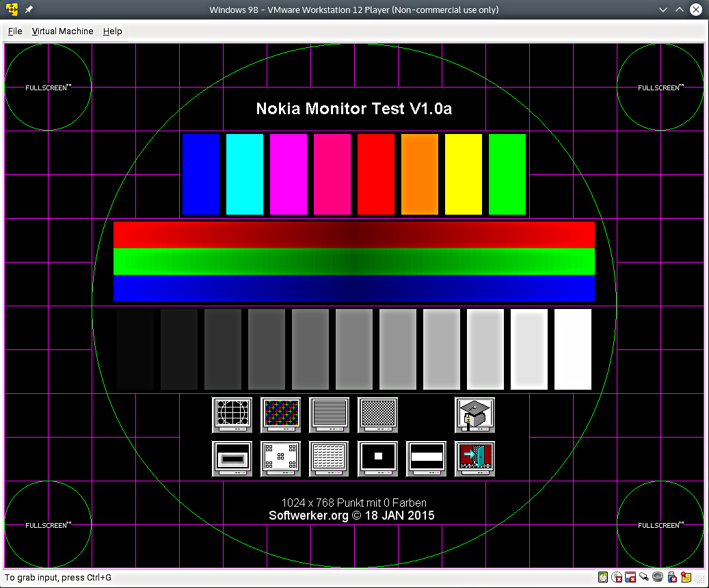The width and height of the screenshot is (709, 588).
Task: Start the white horizontal bar test icon
Action: [426, 458]
